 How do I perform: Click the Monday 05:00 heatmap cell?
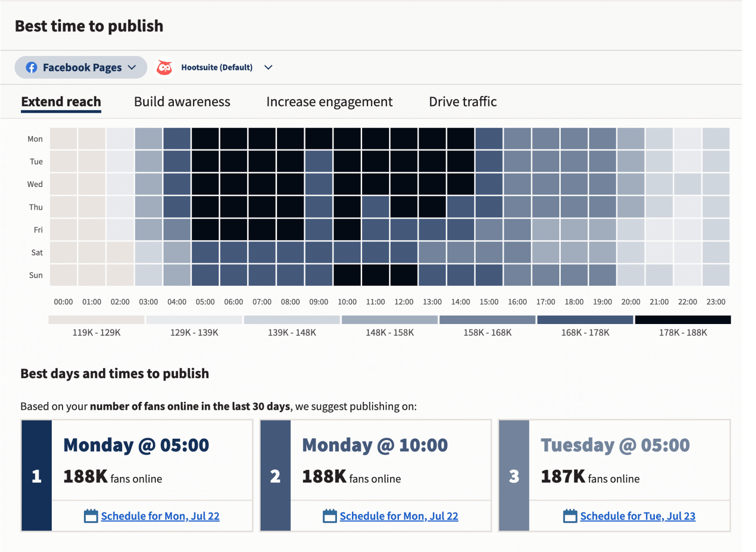click(206, 138)
